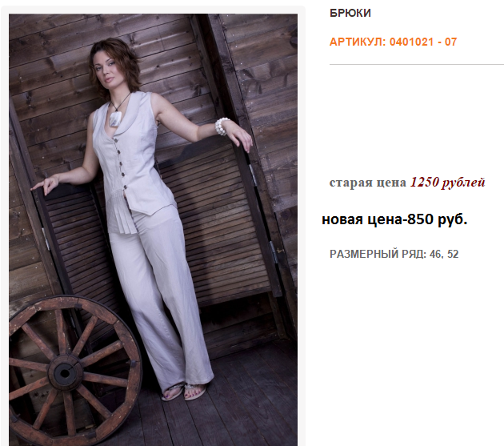Screen dimensions: 504x446
Task: Click the РАЗМЕРНЫЙ РЯД label
Action: [378, 254]
